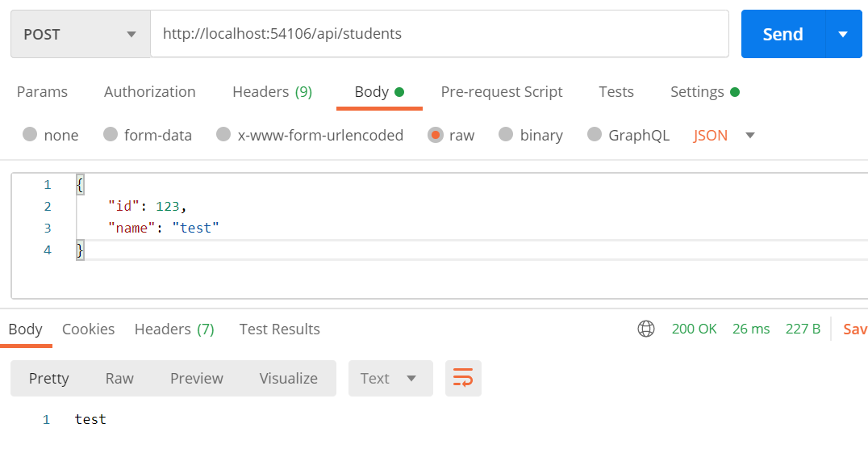Screen dimensions: 868x449
Task: Open the Pre-request Script tab
Action: pyautogui.click(x=502, y=91)
